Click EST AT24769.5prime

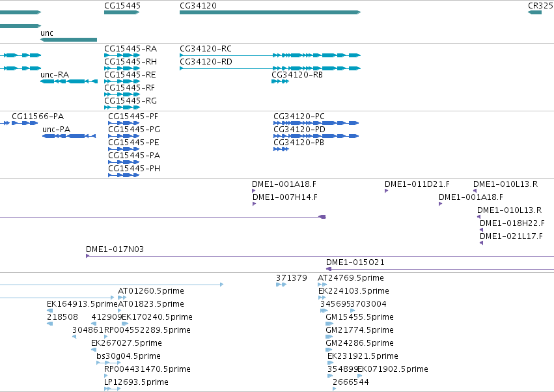point(350,278)
